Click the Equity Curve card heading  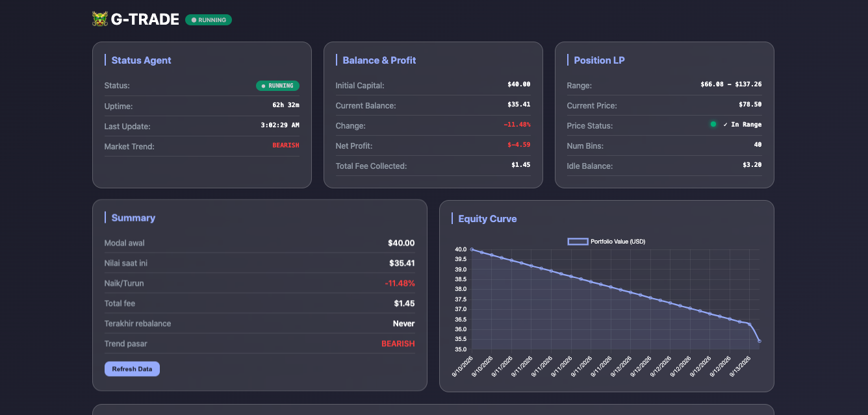point(488,219)
